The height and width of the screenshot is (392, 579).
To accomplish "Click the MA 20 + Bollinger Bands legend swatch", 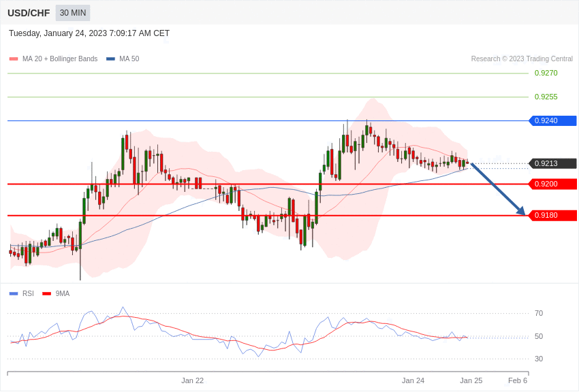I will 14,59.
